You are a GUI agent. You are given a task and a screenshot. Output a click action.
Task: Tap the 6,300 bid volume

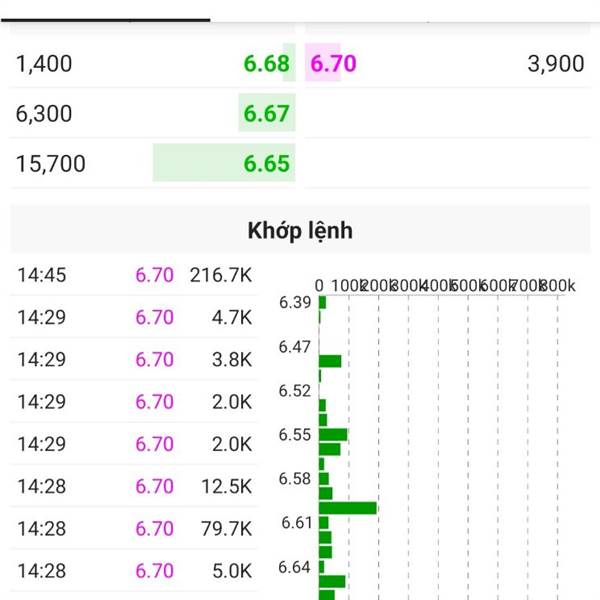click(x=44, y=114)
